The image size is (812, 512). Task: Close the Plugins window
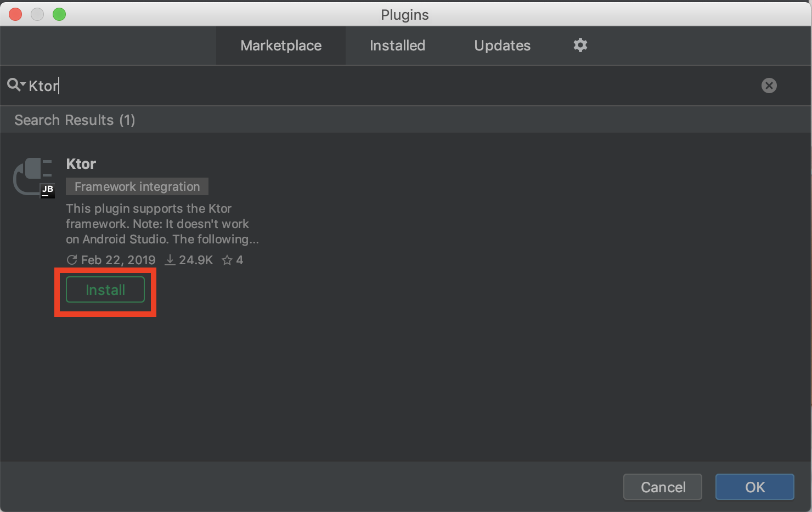15,14
